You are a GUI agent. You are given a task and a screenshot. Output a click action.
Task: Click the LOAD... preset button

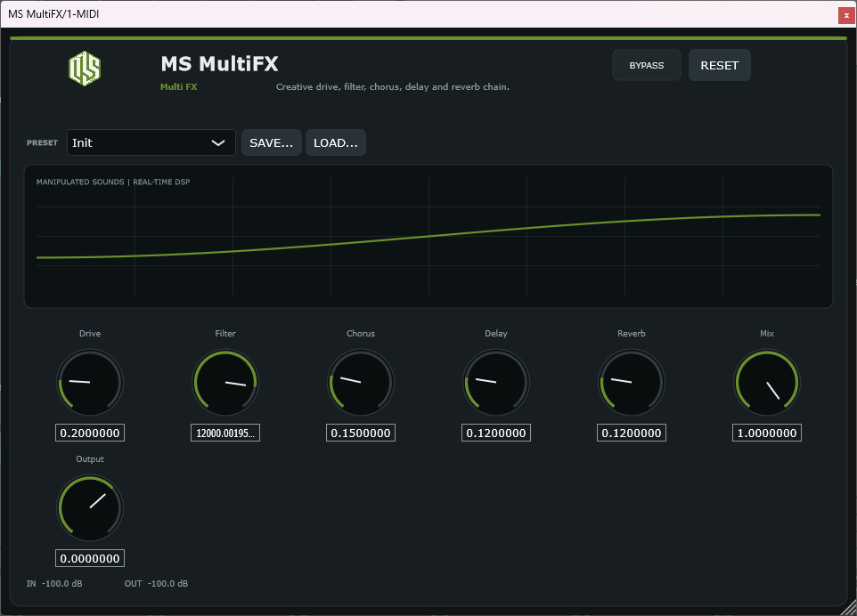335,142
